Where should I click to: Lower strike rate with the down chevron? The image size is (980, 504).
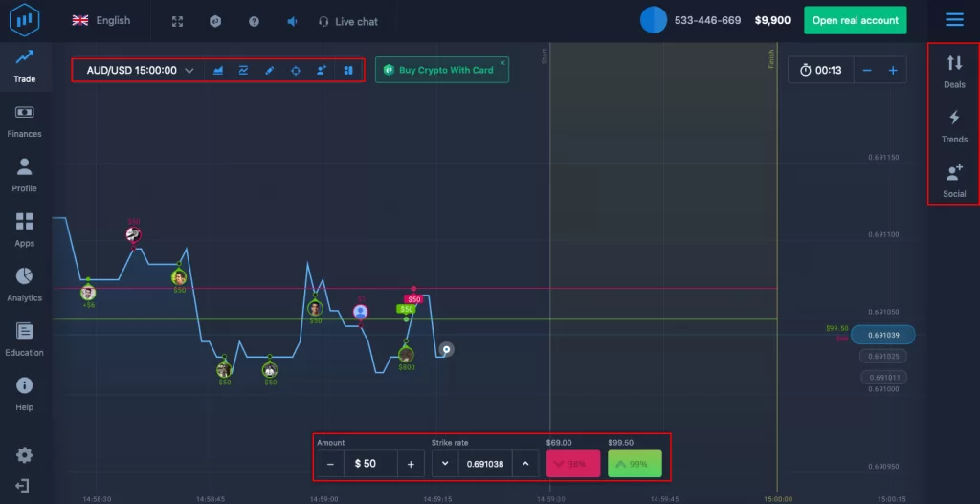pos(445,464)
